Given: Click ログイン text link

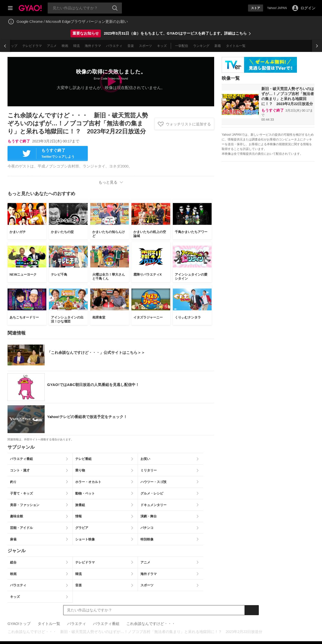Looking at the screenshot, I should [x=308, y=8].
